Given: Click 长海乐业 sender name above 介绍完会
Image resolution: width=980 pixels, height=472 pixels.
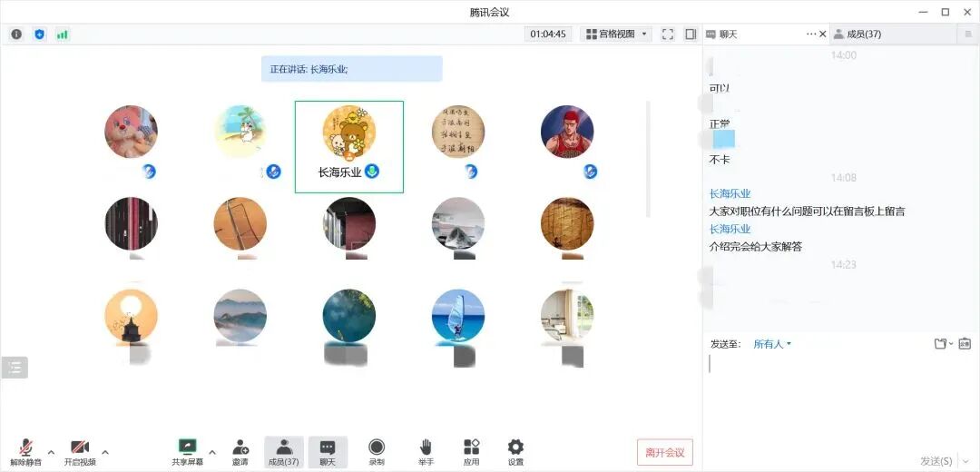Looking at the screenshot, I should coord(730,229).
